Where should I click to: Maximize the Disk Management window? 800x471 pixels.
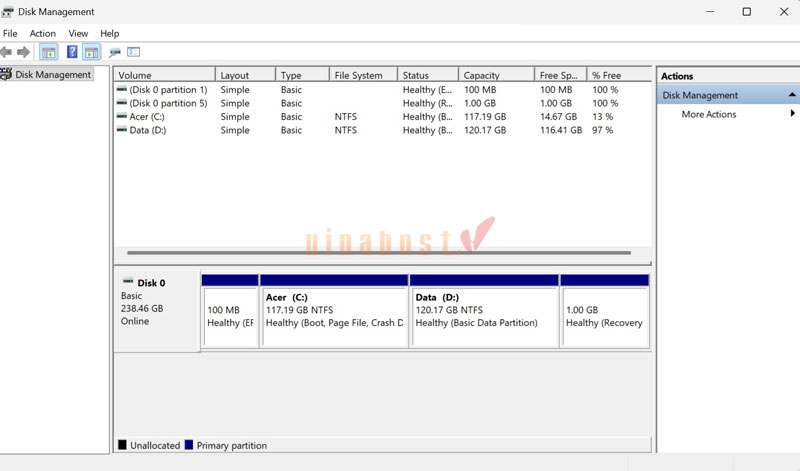pyautogui.click(x=747, y=12)
